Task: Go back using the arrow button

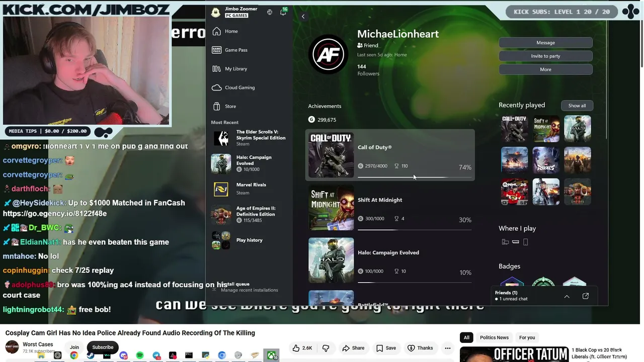Action: pyautogui.click(x=303, y=17)
